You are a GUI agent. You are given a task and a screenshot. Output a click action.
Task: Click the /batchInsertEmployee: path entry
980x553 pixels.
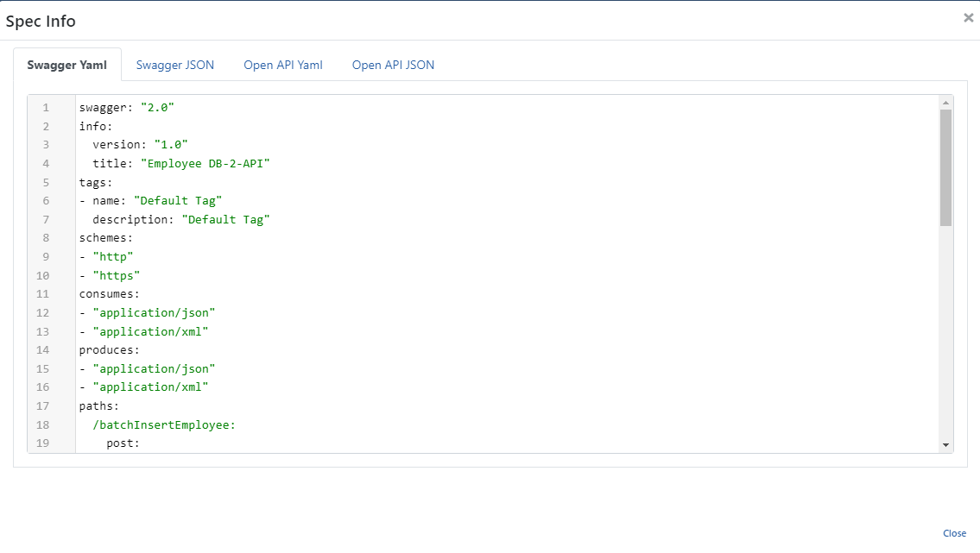coord(164,424)
